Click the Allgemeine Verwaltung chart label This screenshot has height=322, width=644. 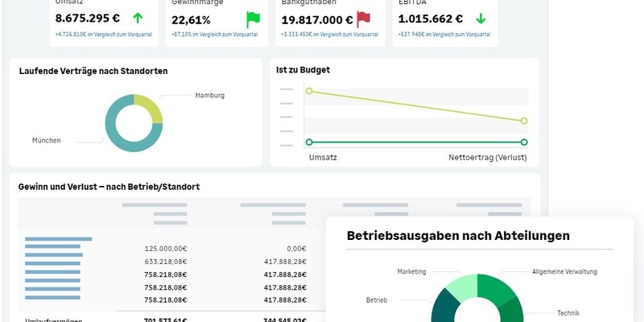[x=565, y=271]
